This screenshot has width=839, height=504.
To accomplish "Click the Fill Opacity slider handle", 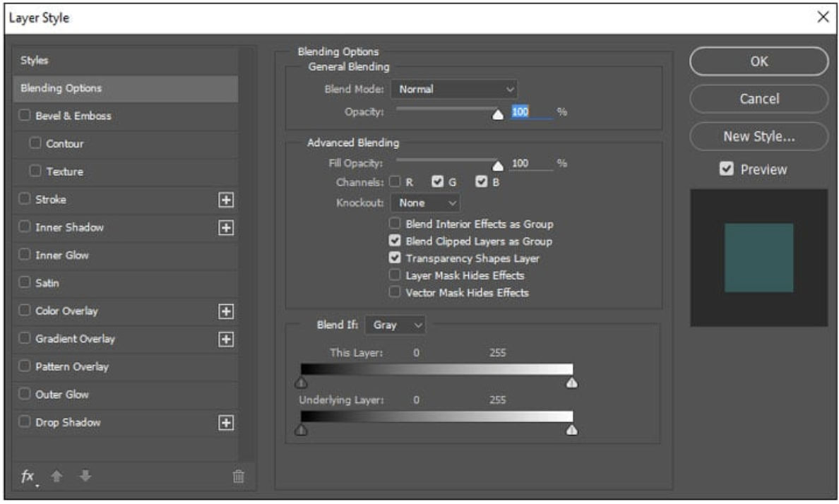I will pyautogui.click(x=498, y=165).
